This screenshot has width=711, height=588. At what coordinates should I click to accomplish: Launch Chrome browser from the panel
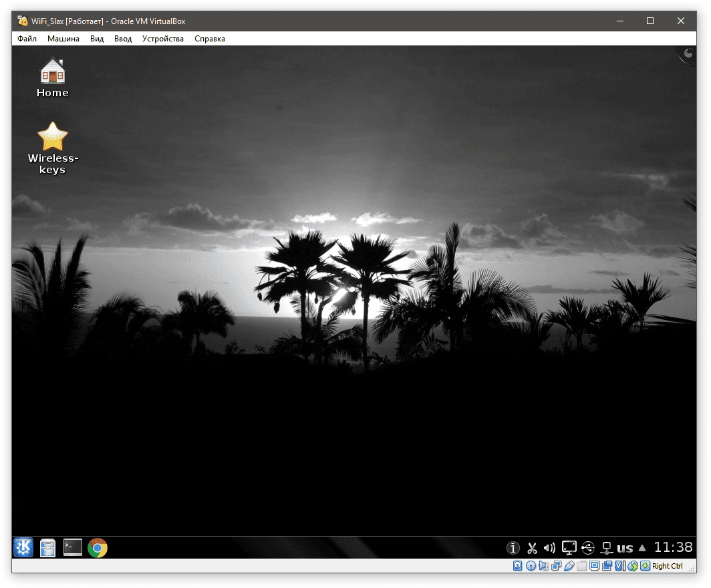coord(98,548)
